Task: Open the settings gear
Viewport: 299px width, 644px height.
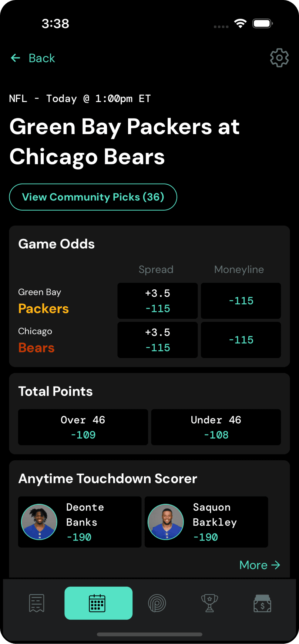Action: pyautogui.click(x=279, y=58)
